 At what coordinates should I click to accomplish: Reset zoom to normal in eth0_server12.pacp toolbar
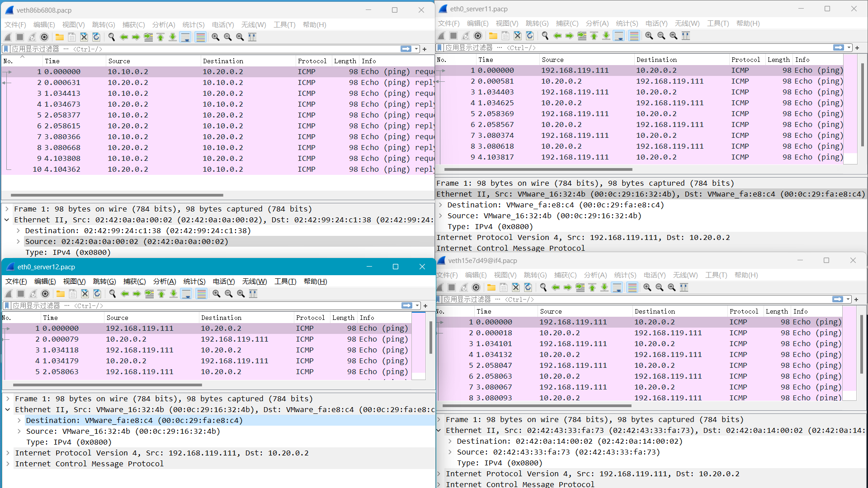241,294
